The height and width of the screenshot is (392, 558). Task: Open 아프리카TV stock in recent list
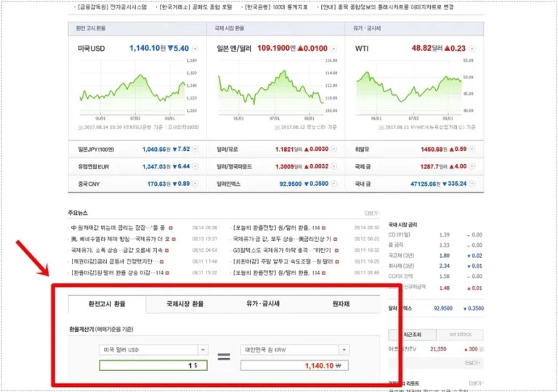point(402,349)
